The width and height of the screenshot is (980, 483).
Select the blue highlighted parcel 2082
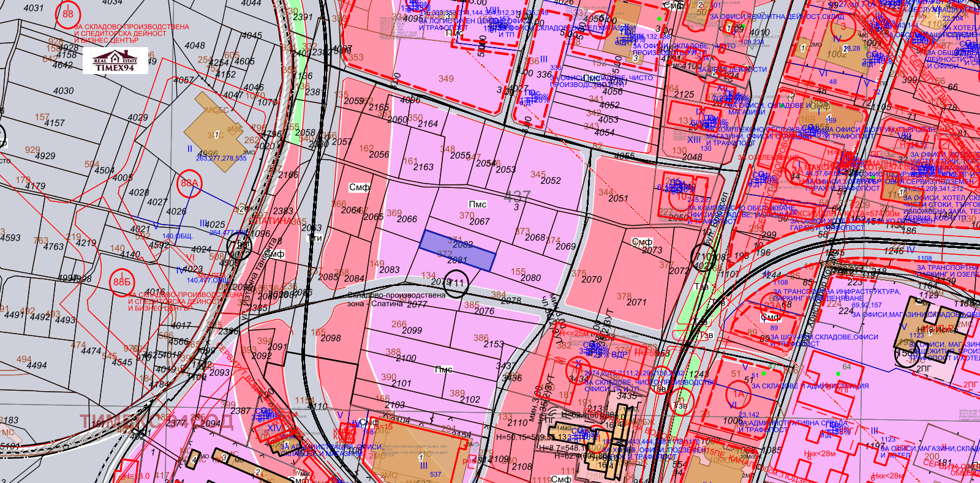click(x=457, y=251)
